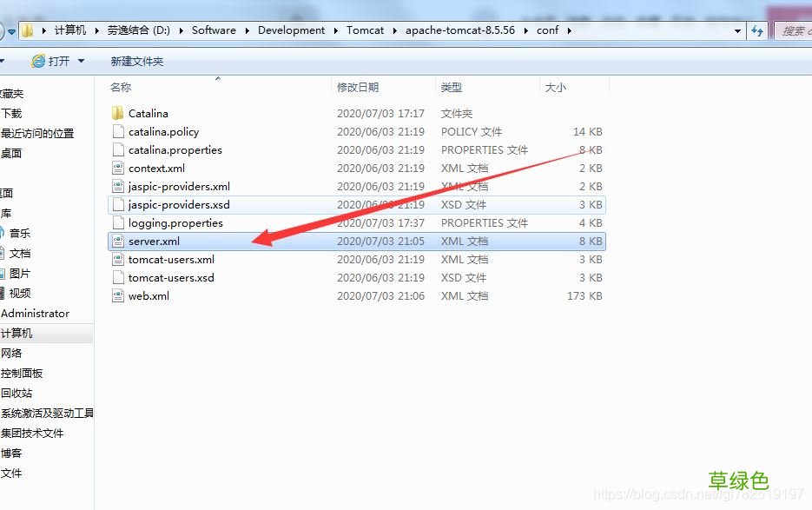
Task: Click the Catalina folder icon
Action: (x=118, y=113)
